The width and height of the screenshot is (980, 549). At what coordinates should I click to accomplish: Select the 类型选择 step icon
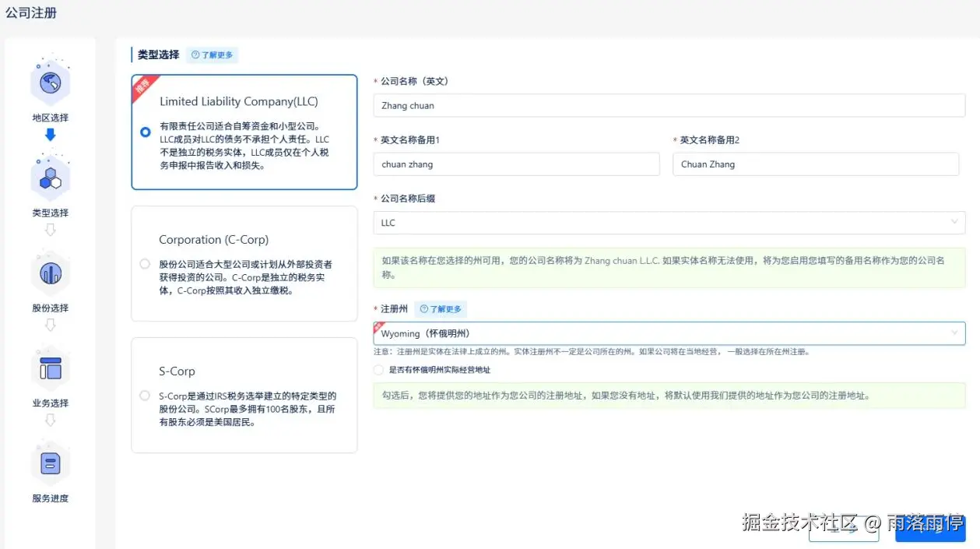(x=51, y=178)
